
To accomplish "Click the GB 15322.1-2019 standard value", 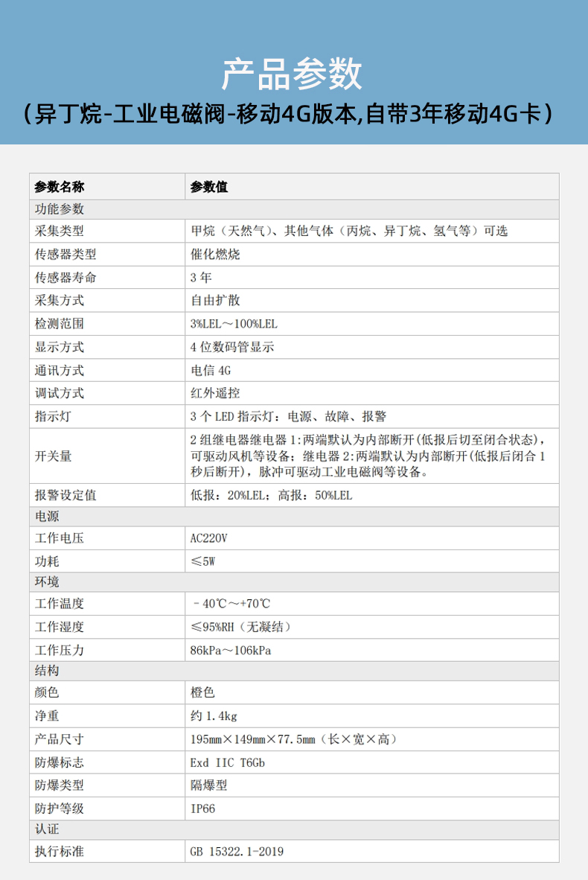I will (237, 852).
